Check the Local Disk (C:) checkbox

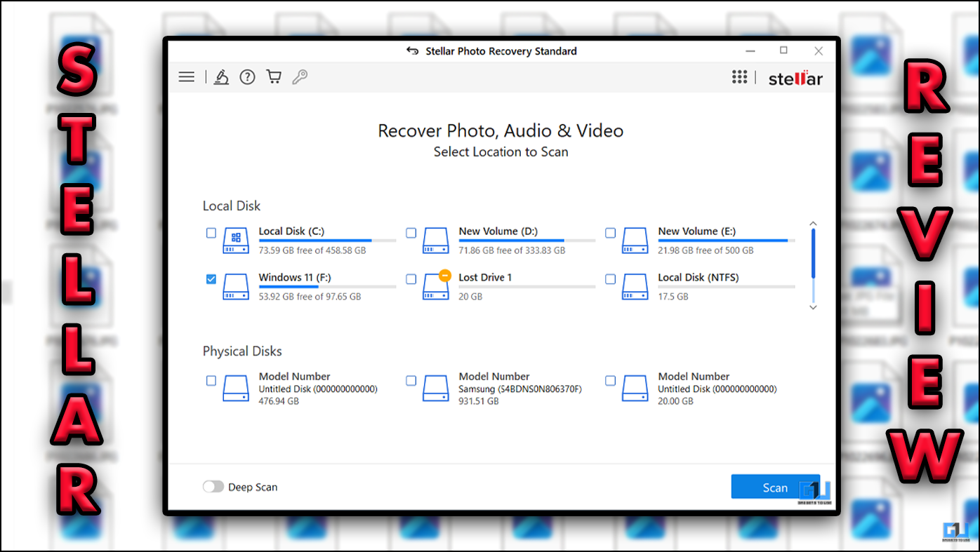tap(211, 233)
